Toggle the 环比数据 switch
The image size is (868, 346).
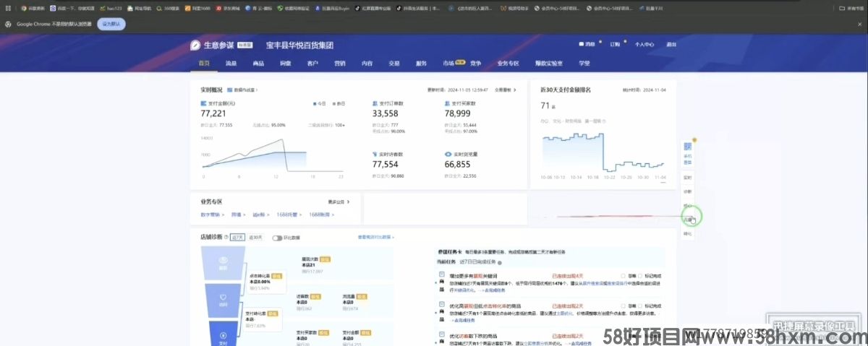click(x=276, y=238)
